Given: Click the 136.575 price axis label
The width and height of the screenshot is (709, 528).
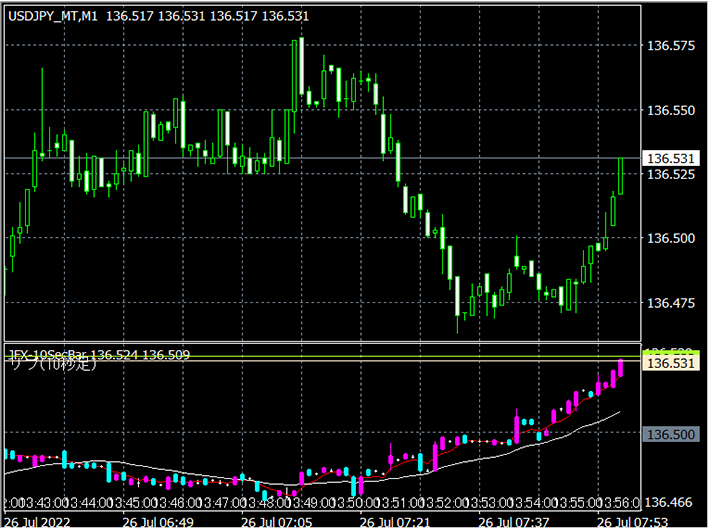Looking at the screenshot, I should pyautogui.click(x=671, y=46).
